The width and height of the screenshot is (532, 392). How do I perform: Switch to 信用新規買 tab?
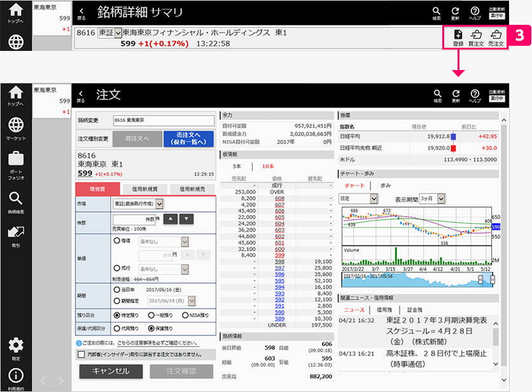[145, 189]
